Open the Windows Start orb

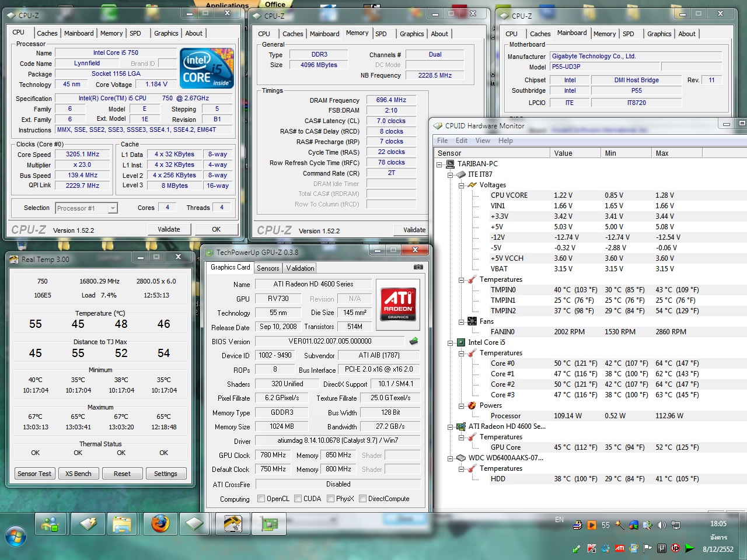[x=16, y=537]
